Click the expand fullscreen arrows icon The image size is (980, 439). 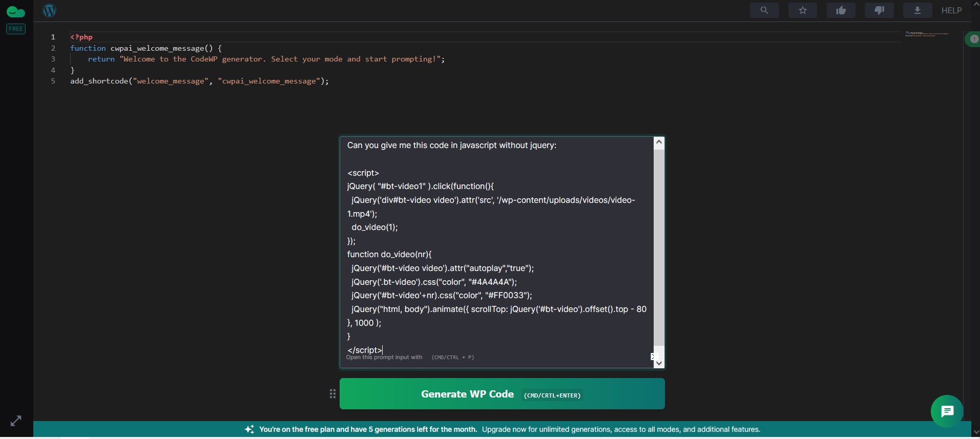(16, 421)
